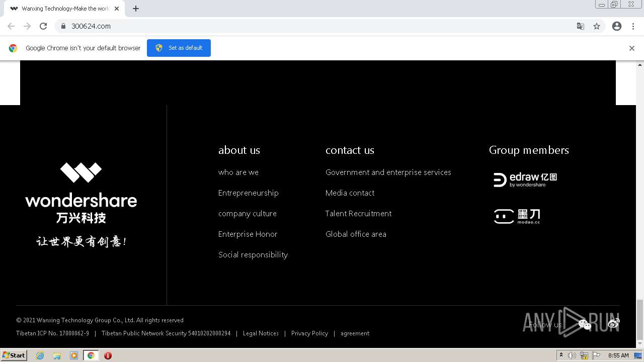Open the 'who are we' link
Viewport: 644px width, 362px height.
pos(238,172)
